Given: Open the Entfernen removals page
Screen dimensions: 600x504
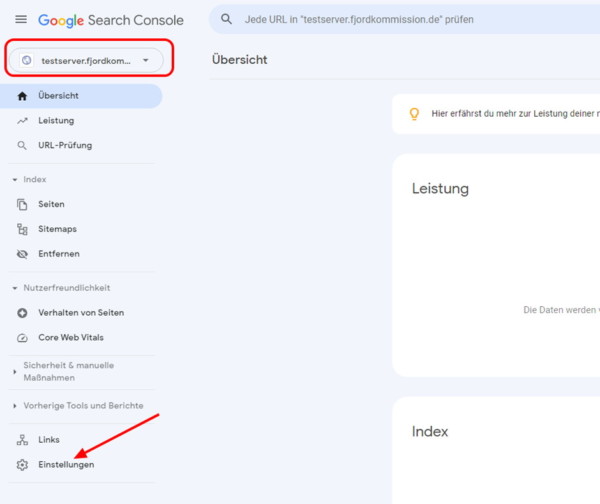Looking at the screenshot, I should 59,254.
